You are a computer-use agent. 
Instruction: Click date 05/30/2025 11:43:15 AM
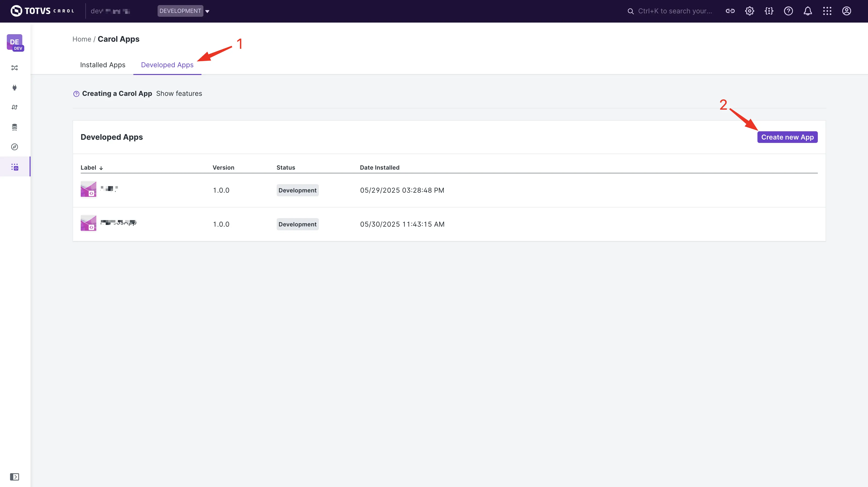[x=402, y=224]
